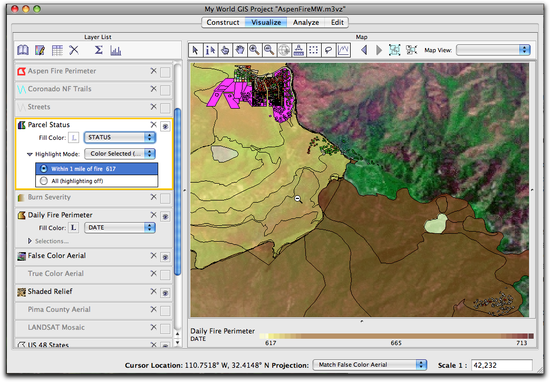This screenshot has width=550, height=382.
Task: Select the pointer arrow tool in map toolbar
Action: tap(195, 50)
